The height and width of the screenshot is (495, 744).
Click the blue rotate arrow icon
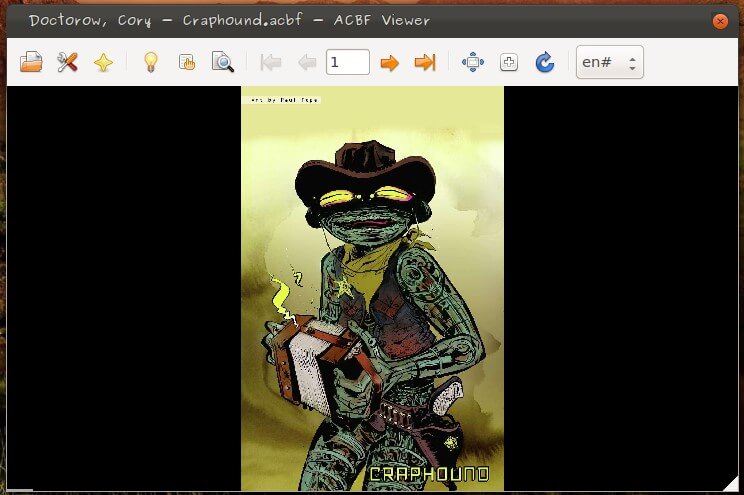coord(545,62)
